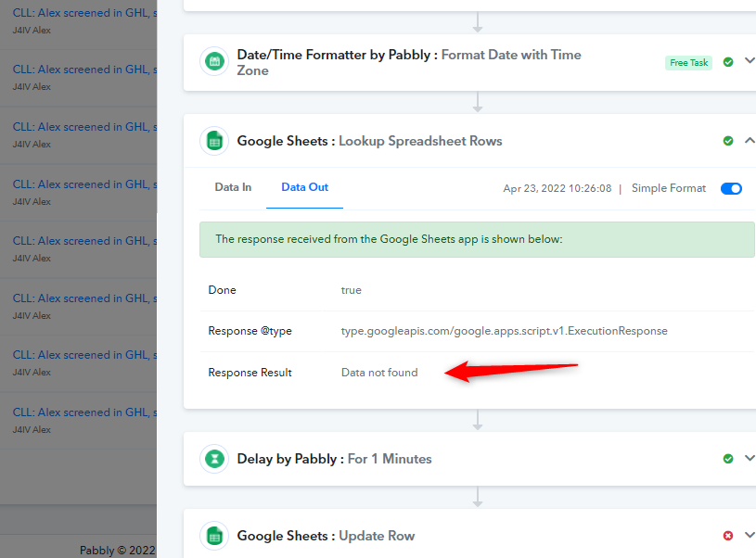
Task: Click the Apr 23, 2022 10:26:08 timestamp
Action: 557,188
